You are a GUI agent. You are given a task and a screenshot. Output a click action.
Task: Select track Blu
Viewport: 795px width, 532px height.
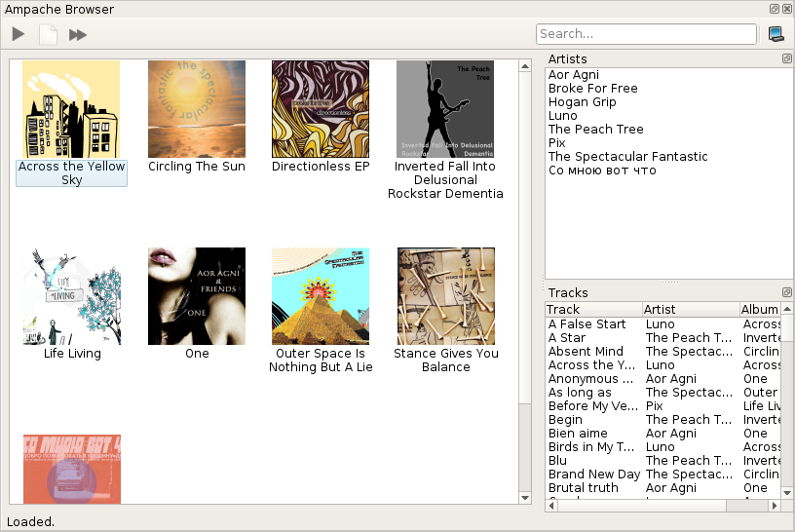tap(557, 461)
